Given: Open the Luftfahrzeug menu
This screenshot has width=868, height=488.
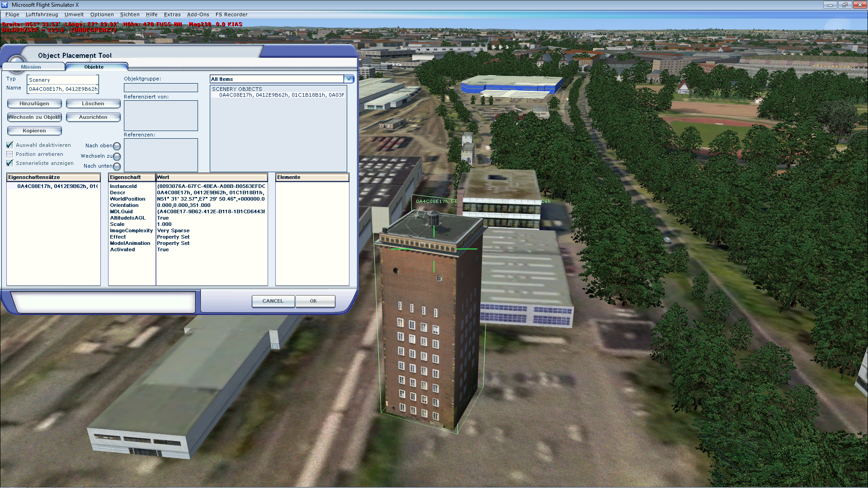Looking at the screenshot, I should (42, 14).
